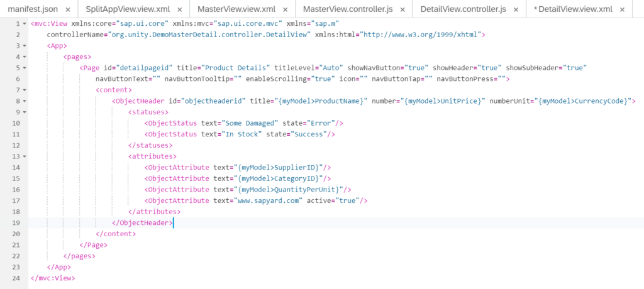644x289 pixels.
Task: Click the active="true" attribute on line 17
Action: point(333,201)
